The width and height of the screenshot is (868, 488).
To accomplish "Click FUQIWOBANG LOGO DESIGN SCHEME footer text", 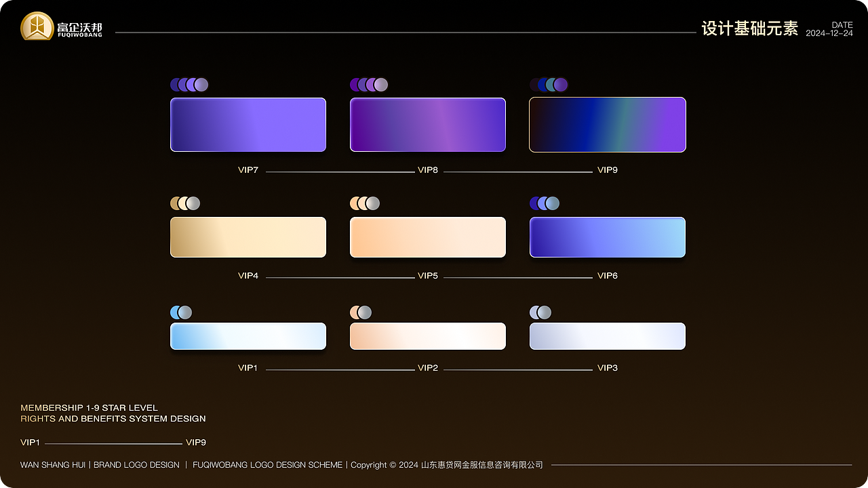I will click(268, 465).
